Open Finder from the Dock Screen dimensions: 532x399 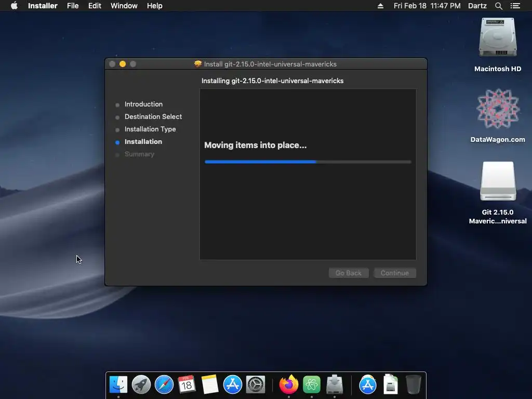pos(118,384)
